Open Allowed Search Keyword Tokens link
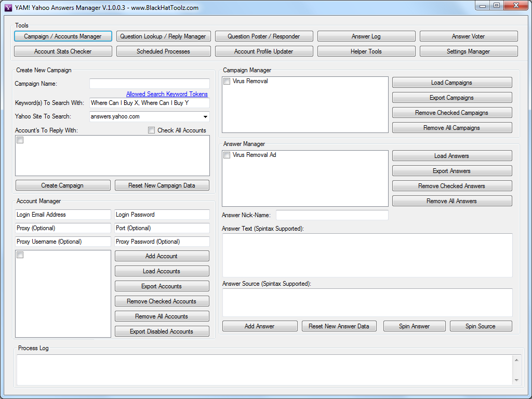The height and width of the screenshot is (399, 532). (x=167, y=94)
